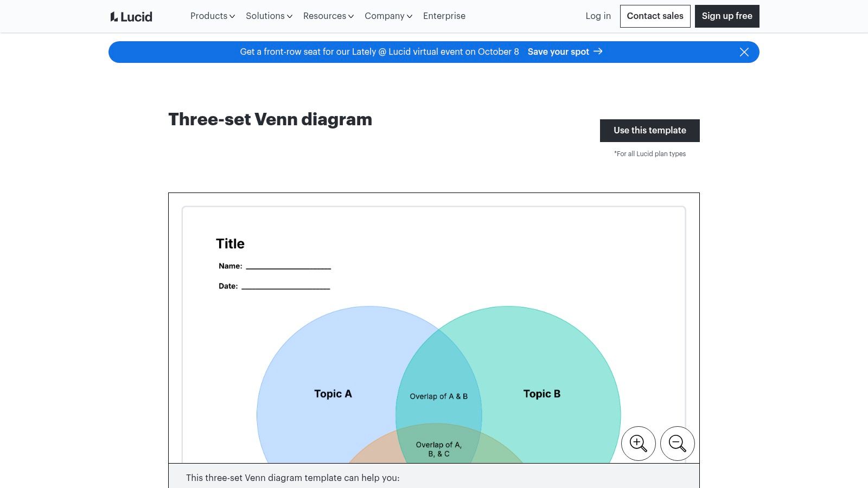Open the Resources dropdown menu

point(328,16)
